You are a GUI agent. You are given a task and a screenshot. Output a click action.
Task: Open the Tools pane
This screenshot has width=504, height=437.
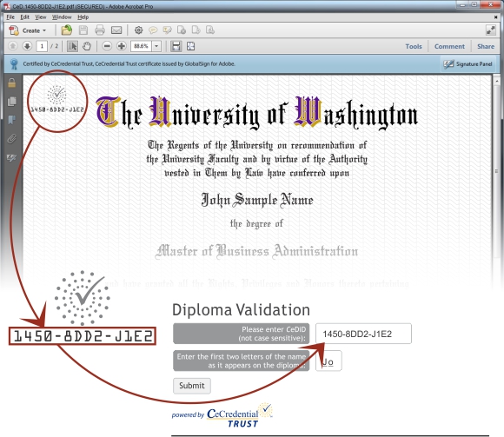414,47
